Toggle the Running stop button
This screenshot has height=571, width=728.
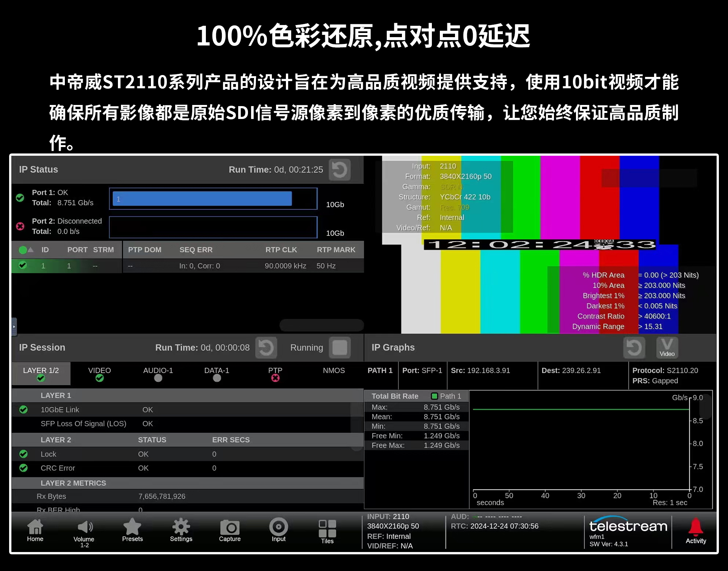pyautogui.click(x=339, y=347)
